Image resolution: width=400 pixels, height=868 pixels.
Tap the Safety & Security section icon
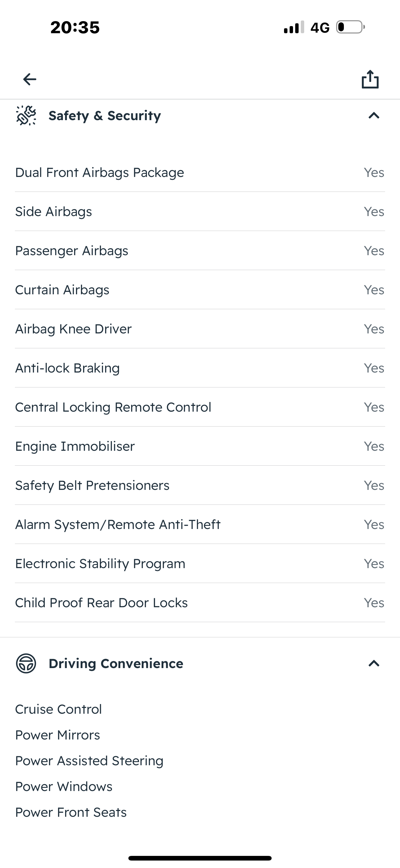coord(26,115)
